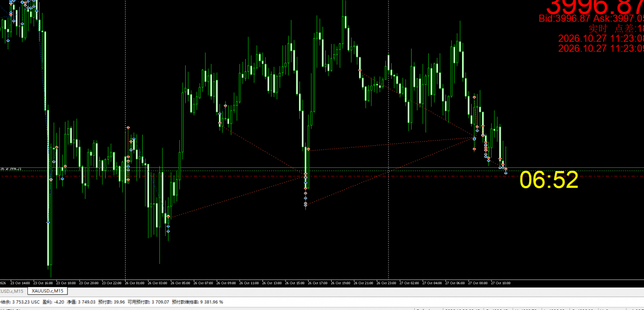This screenshot has width=644, height=310.
Task: Click the red Bid/Ask quote text line
Action: pyautogui.click(x=591, y=19)
